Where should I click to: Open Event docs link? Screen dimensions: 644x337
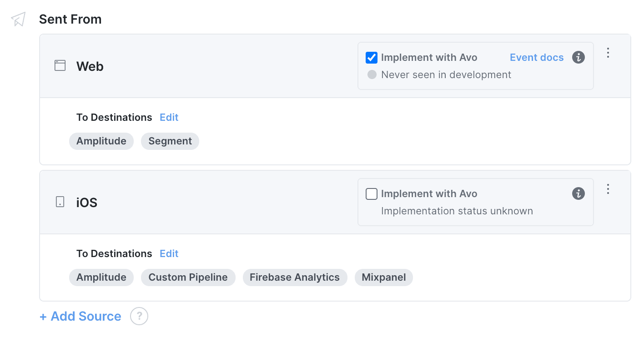coord(536,58)
